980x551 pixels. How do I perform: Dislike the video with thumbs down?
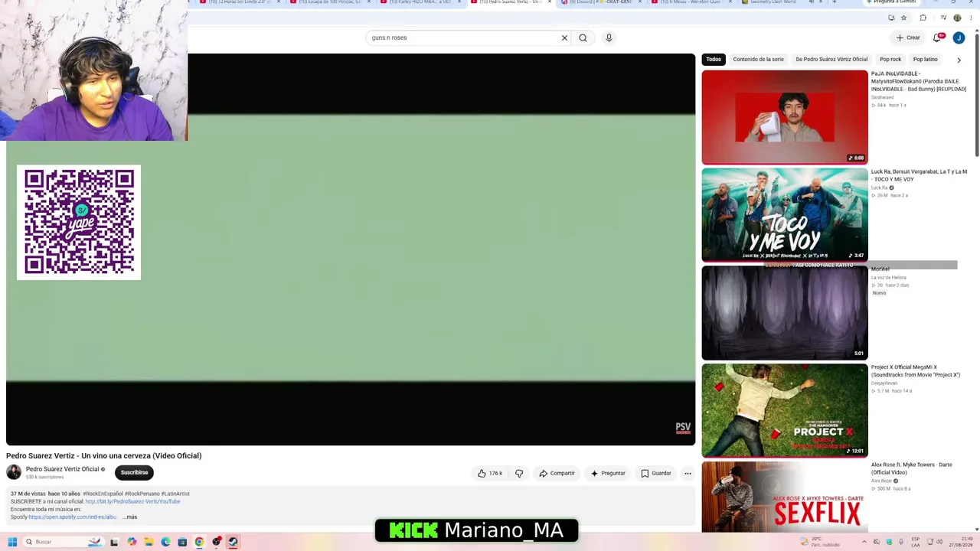coord(519,474)
